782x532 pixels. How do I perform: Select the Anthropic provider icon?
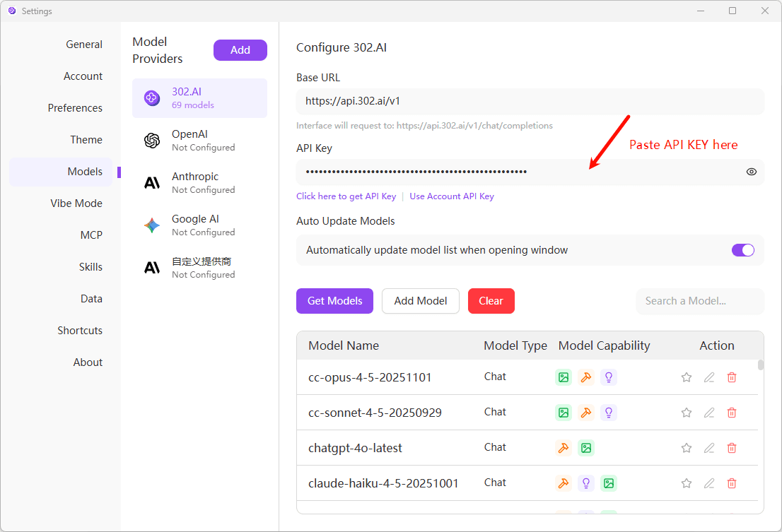coord(152,182)
